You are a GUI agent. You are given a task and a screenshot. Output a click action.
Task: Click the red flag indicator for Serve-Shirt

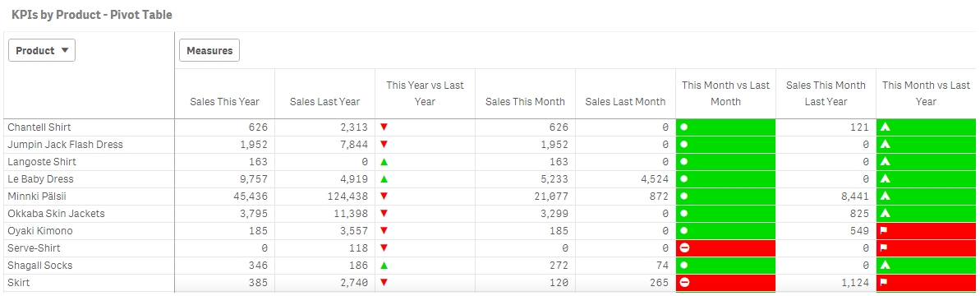click(885, 248)
